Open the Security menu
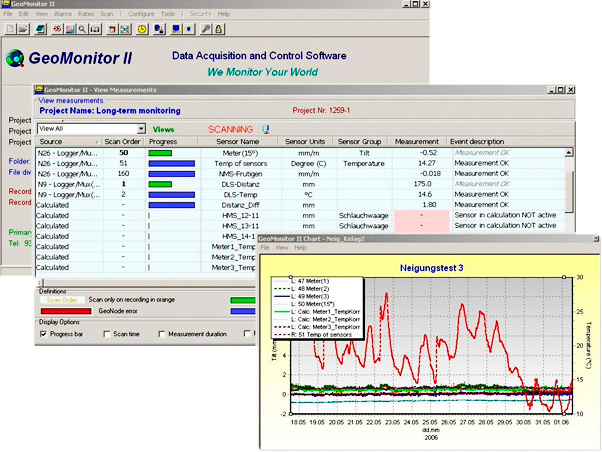Viewport: 602px width, 452px height. click(x=200, y=14)
